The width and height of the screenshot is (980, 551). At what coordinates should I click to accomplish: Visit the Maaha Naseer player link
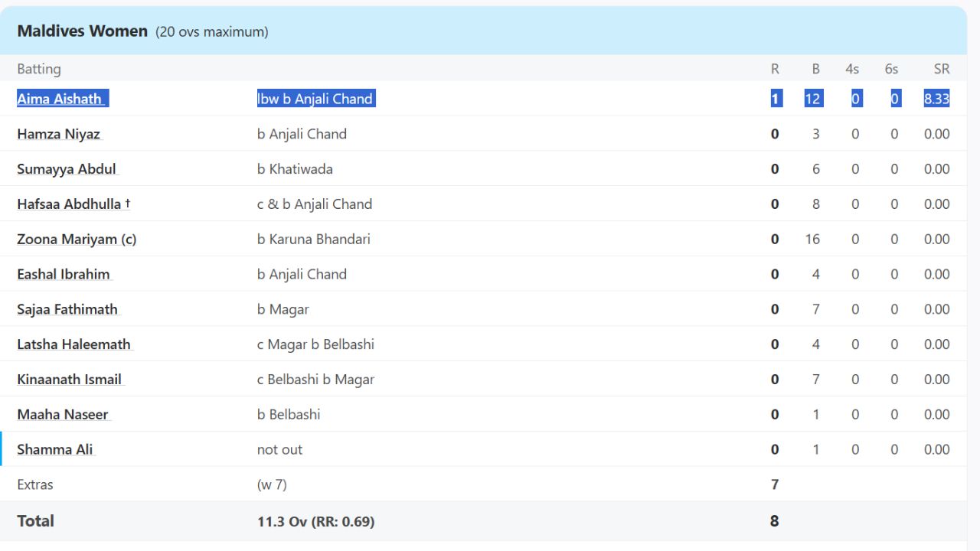click(x=63, y=415)
